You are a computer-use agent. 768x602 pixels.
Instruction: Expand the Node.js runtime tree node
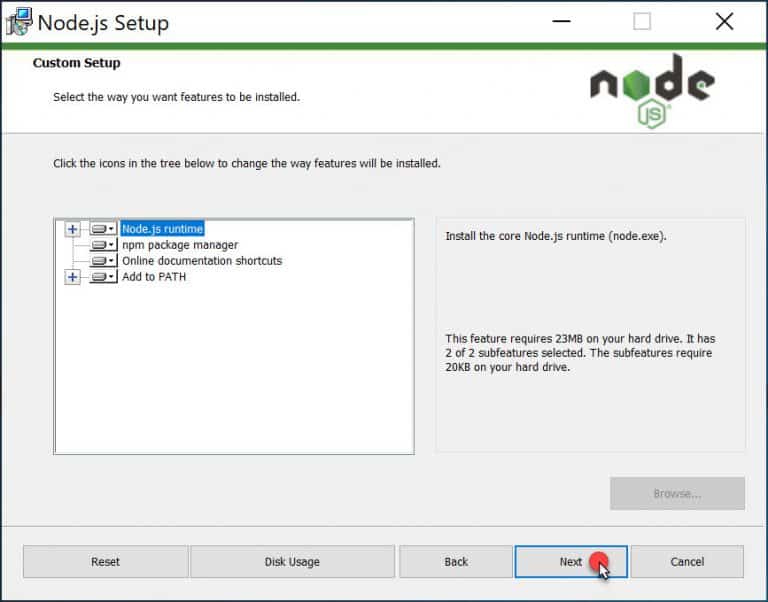point(72,229)
